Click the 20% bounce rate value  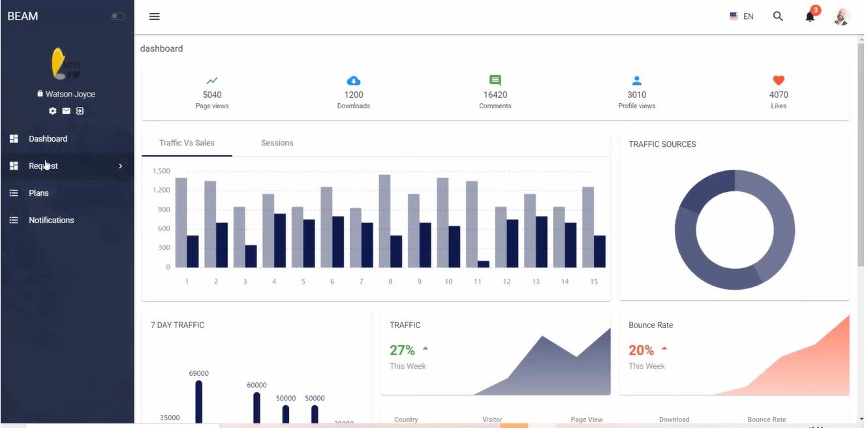tap(641, 350)
